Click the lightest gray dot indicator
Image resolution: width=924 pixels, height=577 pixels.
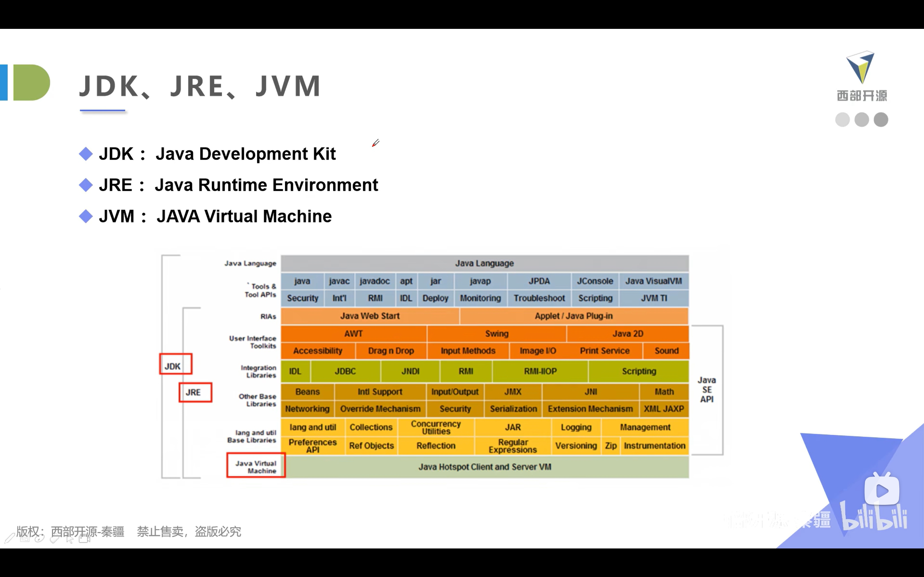click(842, 120)
